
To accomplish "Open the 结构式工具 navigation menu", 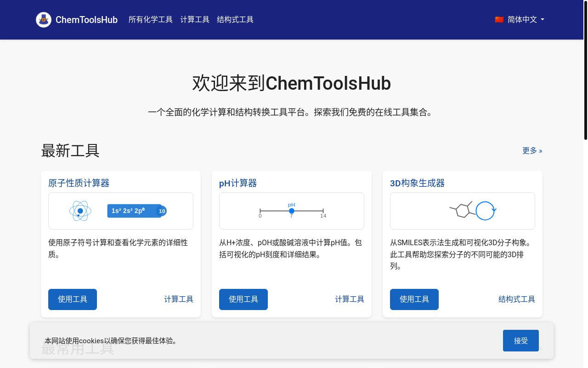I will coord(235,19).
